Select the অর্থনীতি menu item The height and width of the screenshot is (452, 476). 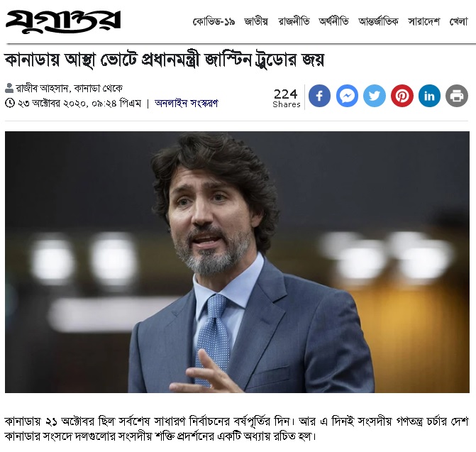[x=333, y=21]
